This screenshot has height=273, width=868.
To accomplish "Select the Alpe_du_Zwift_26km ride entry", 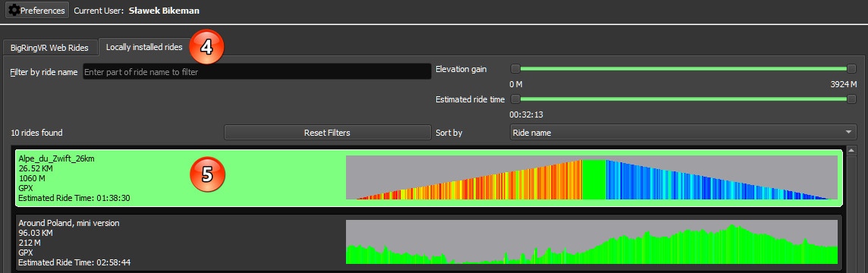I will point(429,178).
